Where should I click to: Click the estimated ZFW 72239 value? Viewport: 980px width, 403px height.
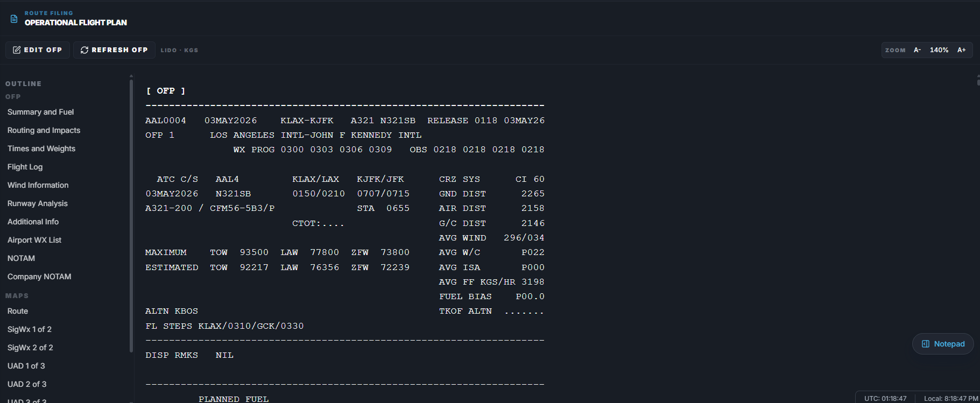coord(395,267)
